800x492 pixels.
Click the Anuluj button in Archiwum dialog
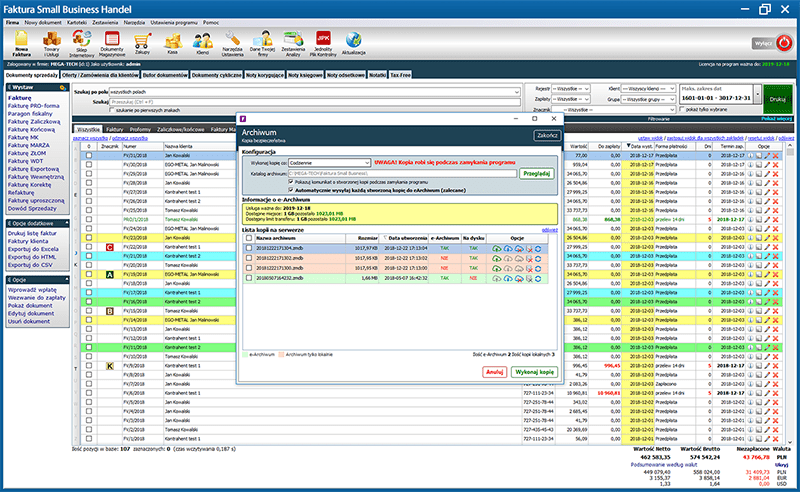(494, 372)
